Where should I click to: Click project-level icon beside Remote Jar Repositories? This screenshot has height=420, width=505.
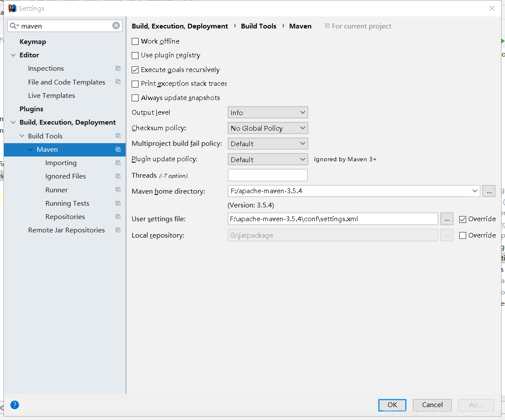[118, 230]
